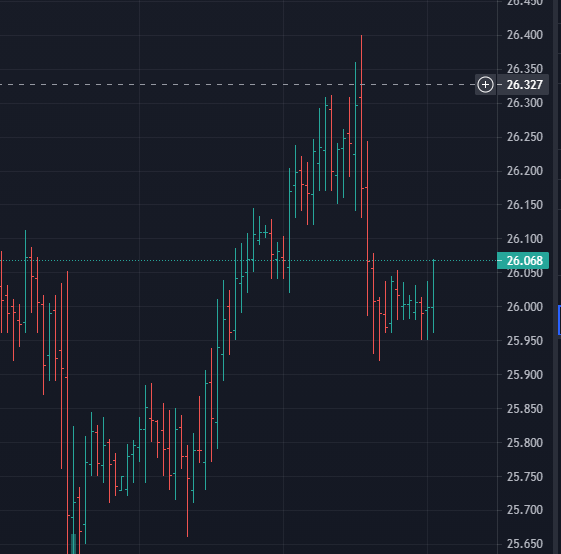
Task: Click the 26.150 price axis label
Action: 525,205
